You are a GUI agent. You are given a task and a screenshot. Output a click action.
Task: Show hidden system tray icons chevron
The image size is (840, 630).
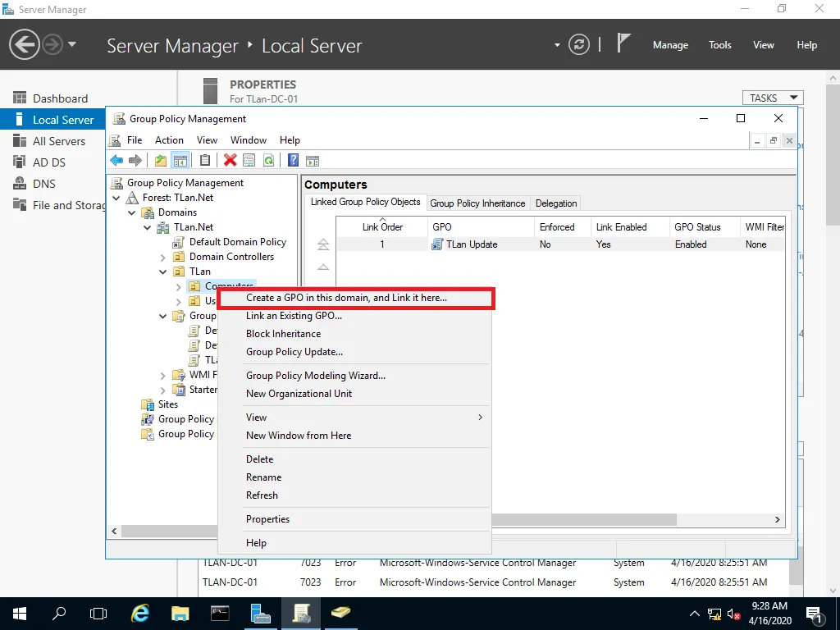coord(694,614)
